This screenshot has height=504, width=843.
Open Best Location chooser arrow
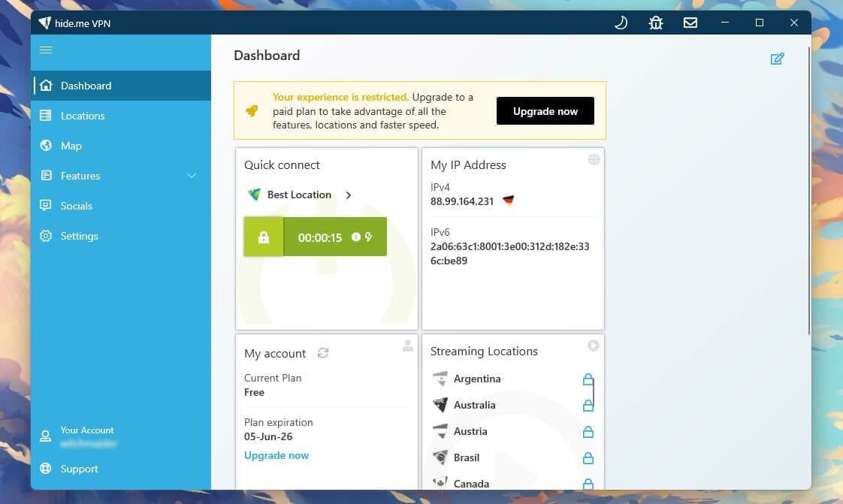tap(349, 195)
